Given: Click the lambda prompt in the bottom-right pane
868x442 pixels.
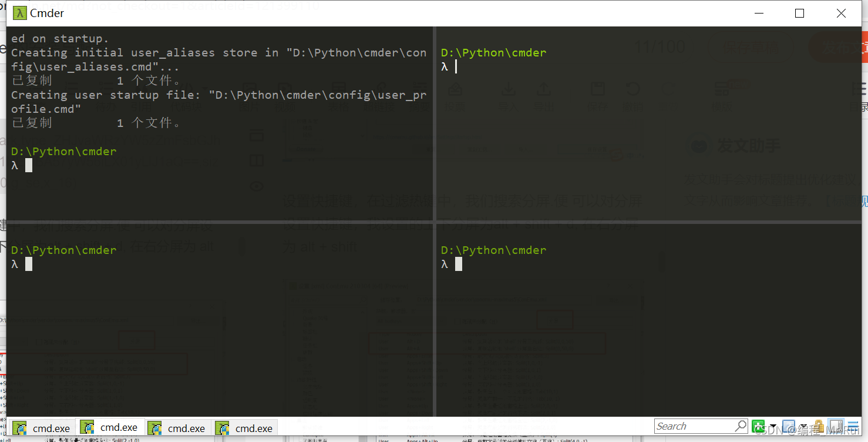Looking at the screenshot, I should click(x=445, y=264).
